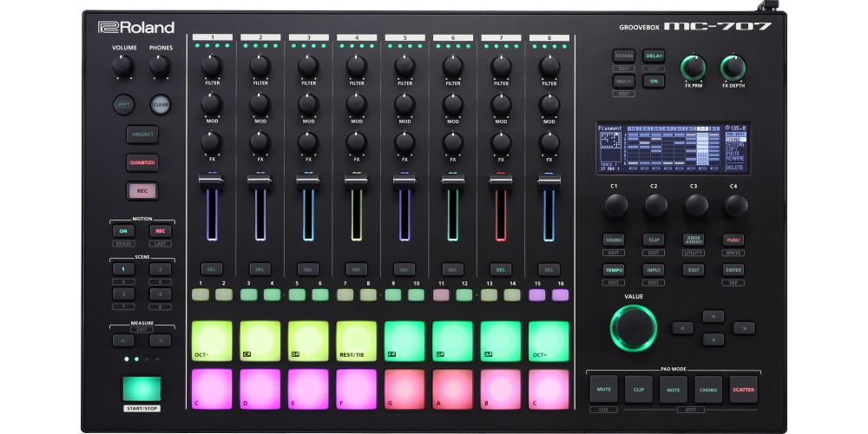Click track 4 yellow level fader

tap(357, 182)
